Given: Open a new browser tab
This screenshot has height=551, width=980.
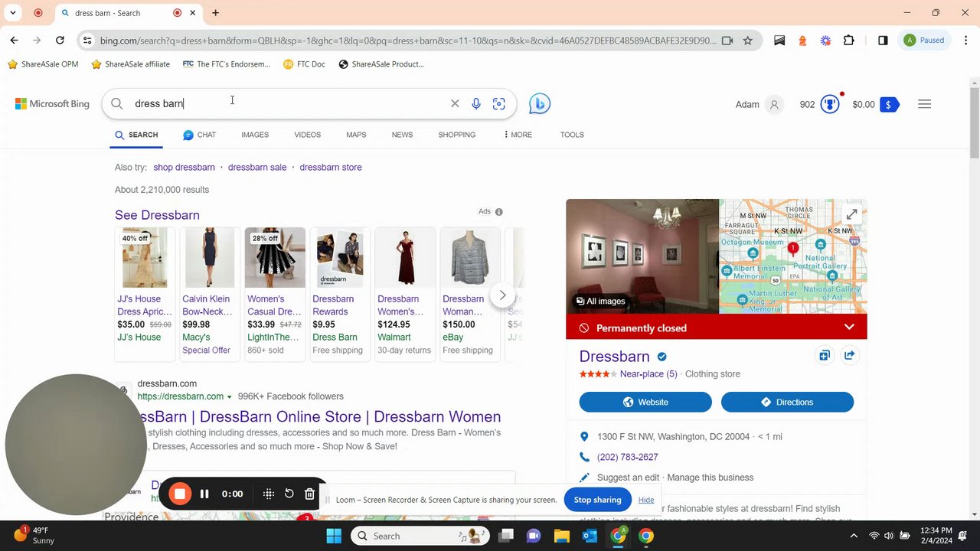Looking at the screenshot, I should 215,13.
